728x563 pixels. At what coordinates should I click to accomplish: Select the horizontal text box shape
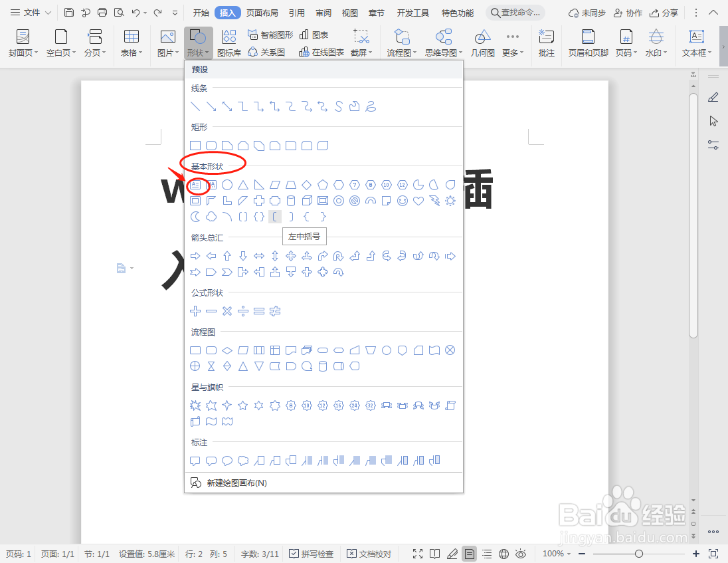pyautogui.click(x=195, y=185)
